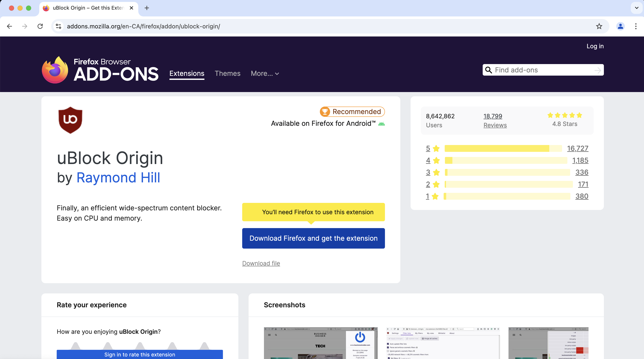Click the search magnifying glass icon

click(x=489, y=70)
